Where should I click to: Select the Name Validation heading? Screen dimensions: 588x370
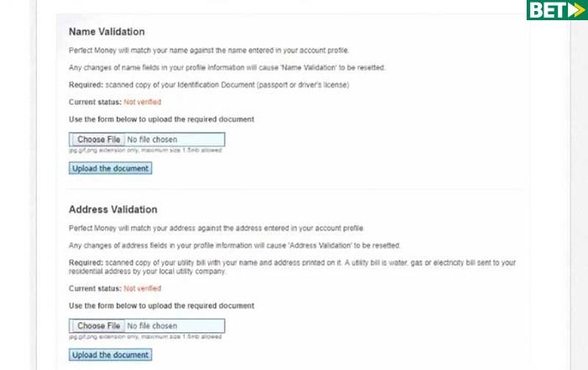coord(107,32)
